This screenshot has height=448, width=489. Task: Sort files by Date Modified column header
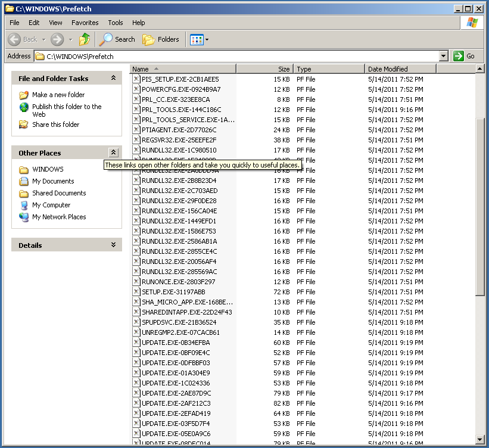click(x=400, y=69)
